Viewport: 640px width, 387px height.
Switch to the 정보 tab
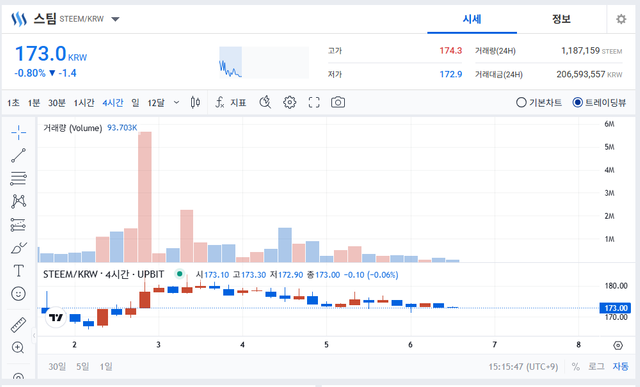[561, 19]
